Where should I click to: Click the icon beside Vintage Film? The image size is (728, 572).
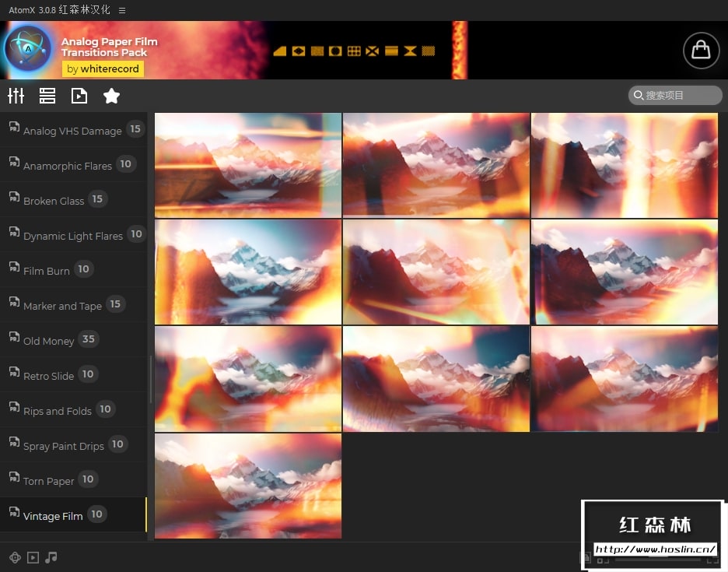pos(15,511)
